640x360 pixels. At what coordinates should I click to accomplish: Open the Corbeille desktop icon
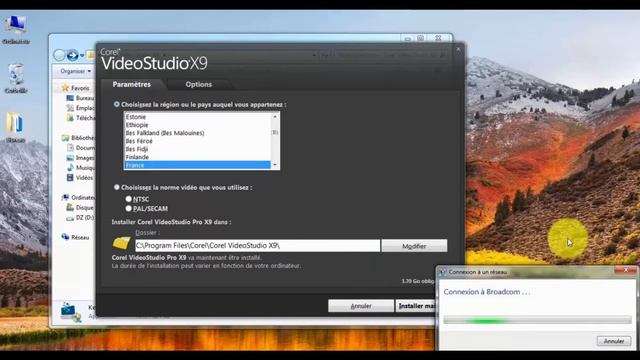pos(16,78)
